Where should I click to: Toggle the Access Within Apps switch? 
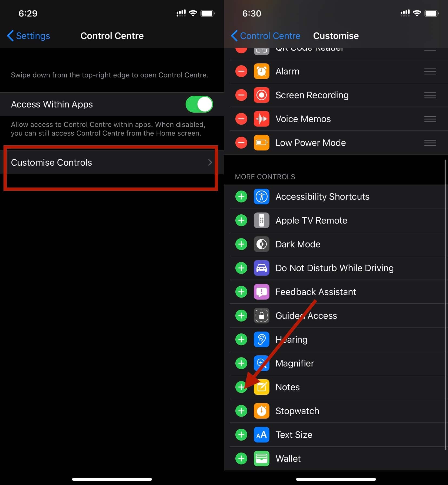(199, 104)
